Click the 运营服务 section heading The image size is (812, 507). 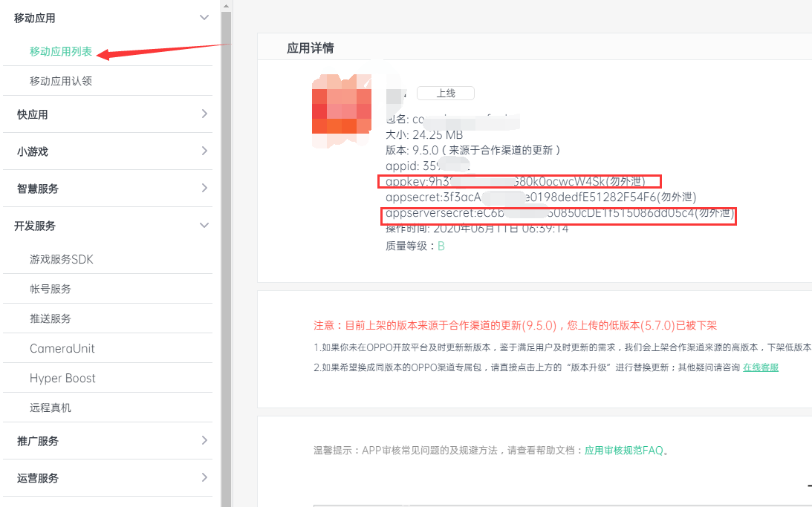tap(38, 478)
